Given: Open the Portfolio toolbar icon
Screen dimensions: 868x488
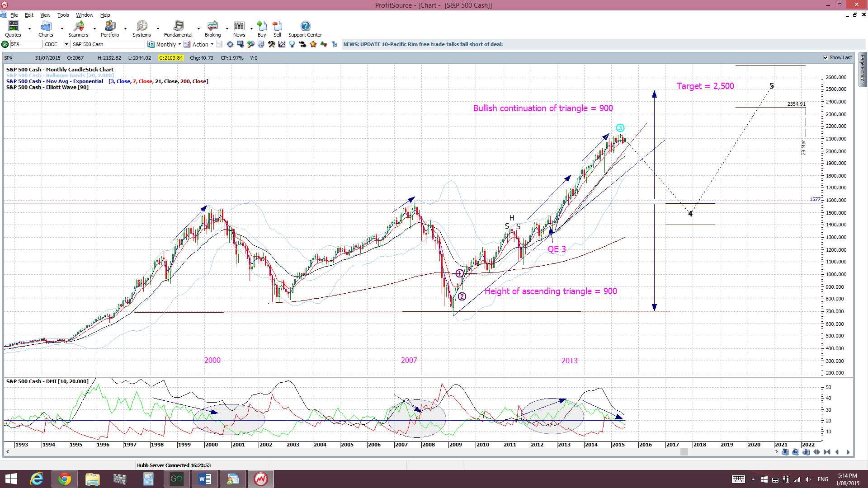Looking at the screenshot, I should (110, 29).
